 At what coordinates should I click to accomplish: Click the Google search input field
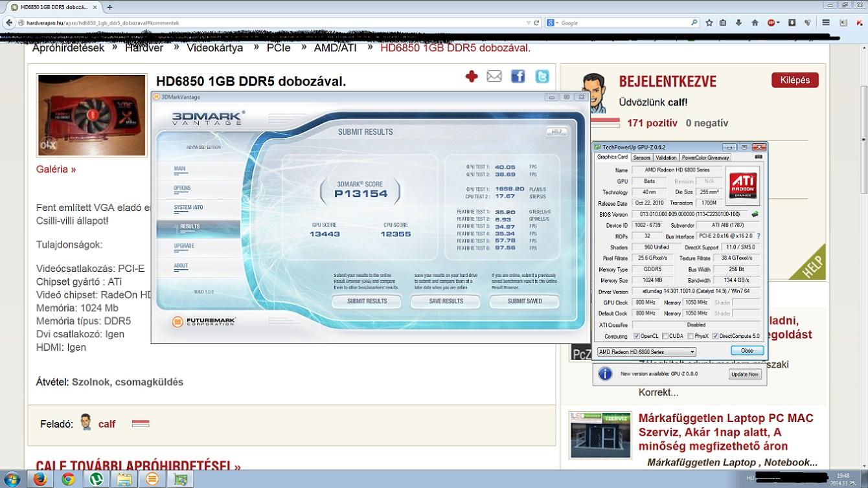point(624,23)
